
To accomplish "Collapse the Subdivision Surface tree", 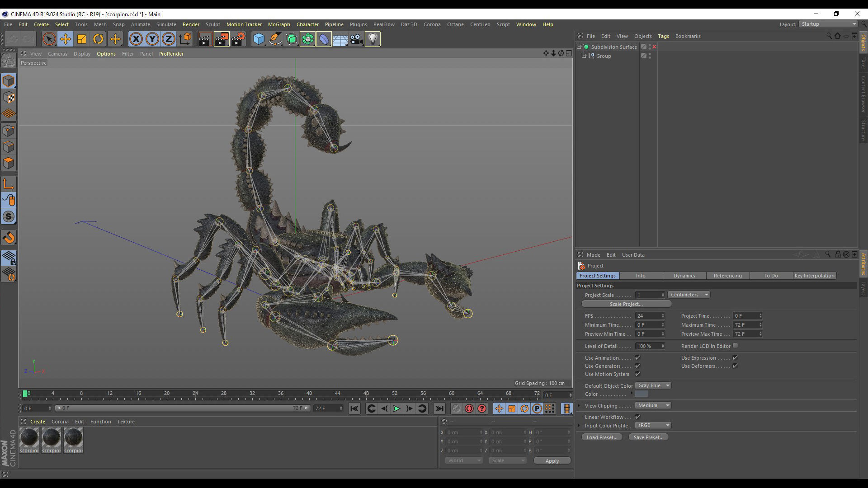I will pos(579,47).
